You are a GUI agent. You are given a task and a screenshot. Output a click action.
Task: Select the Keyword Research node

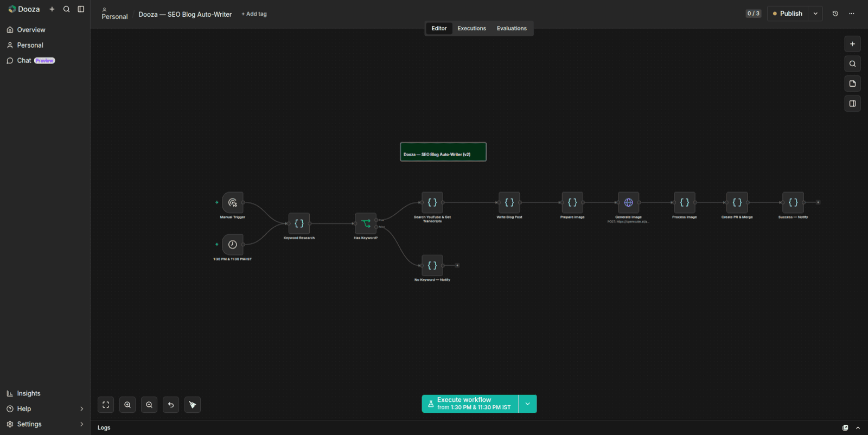point(299,223)
